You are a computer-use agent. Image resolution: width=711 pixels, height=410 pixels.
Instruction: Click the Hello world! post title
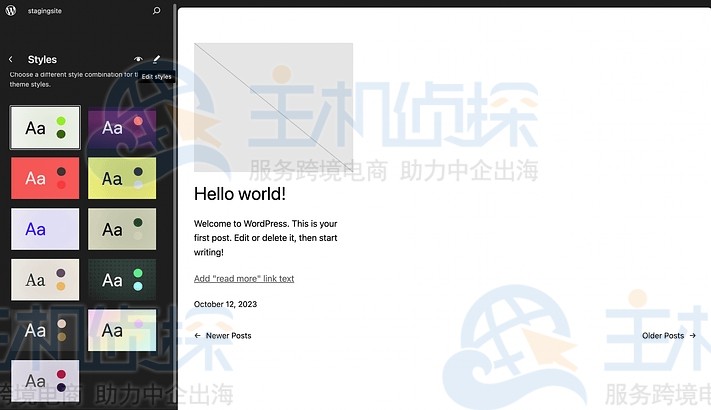coord(239,194)
